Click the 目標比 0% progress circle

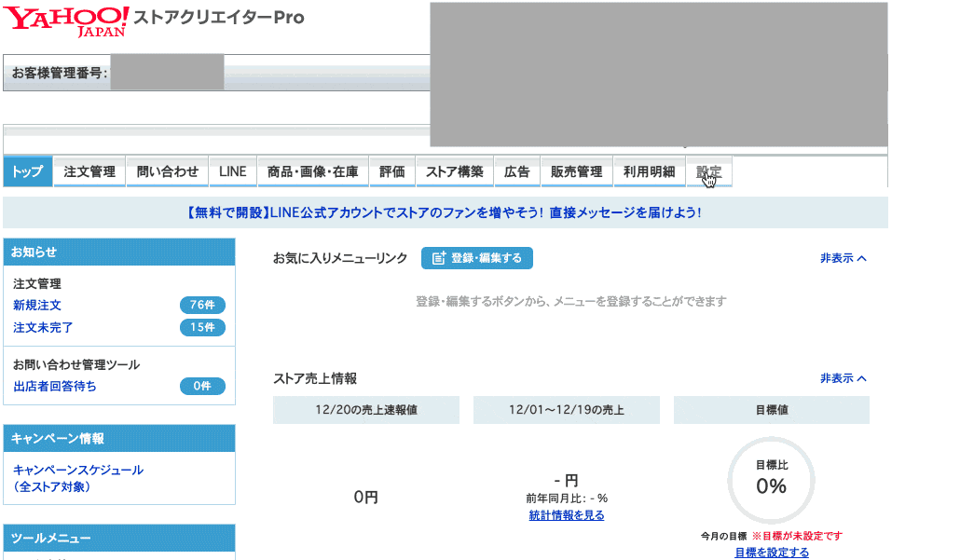770,478
